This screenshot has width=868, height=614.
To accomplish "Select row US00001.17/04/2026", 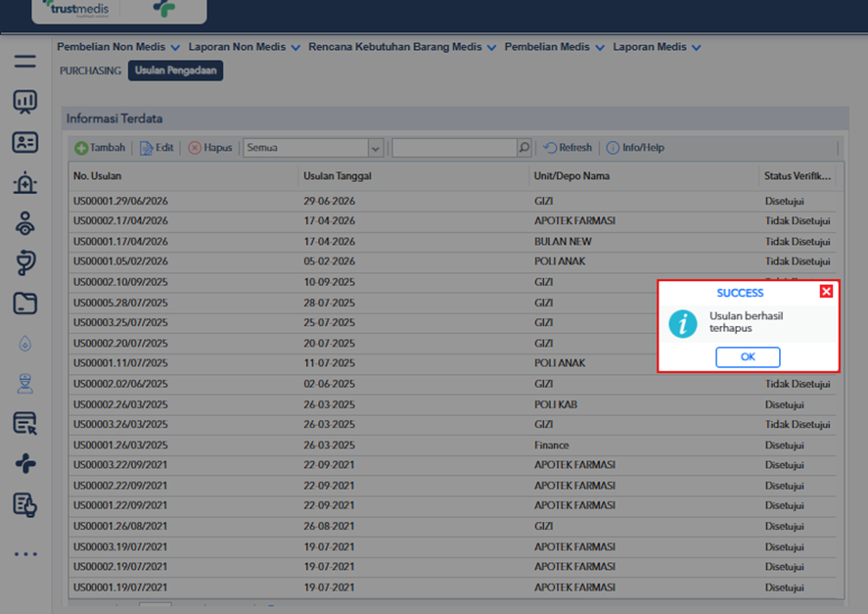I will [453, 242].
